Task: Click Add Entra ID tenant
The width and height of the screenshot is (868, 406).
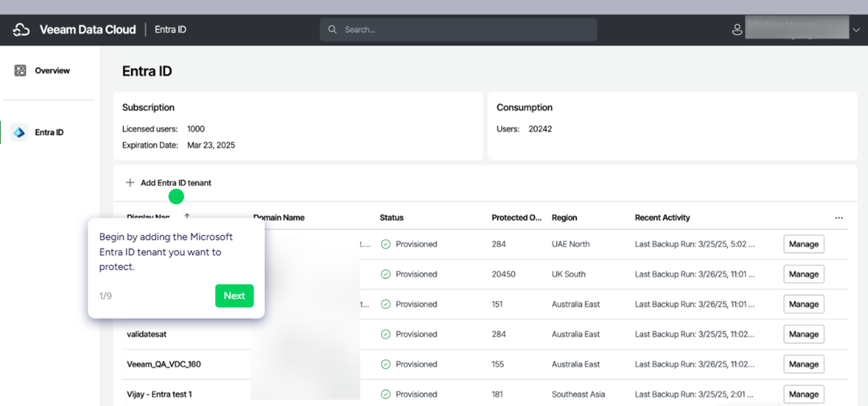Action: click(169, 182)
